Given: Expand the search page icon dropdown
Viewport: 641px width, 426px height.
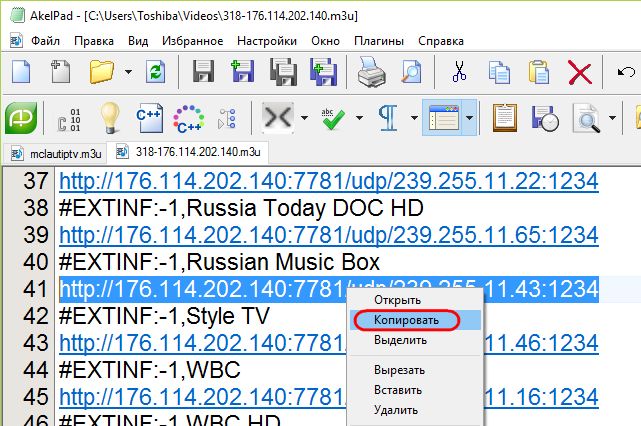Looking at the screenshot, I should [612, 118].
